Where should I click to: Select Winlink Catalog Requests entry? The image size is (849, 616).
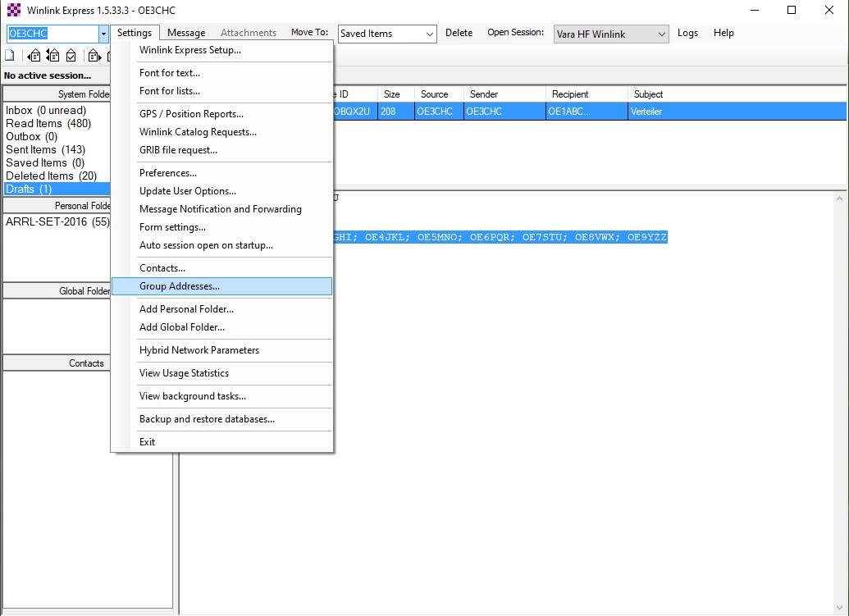222,132
